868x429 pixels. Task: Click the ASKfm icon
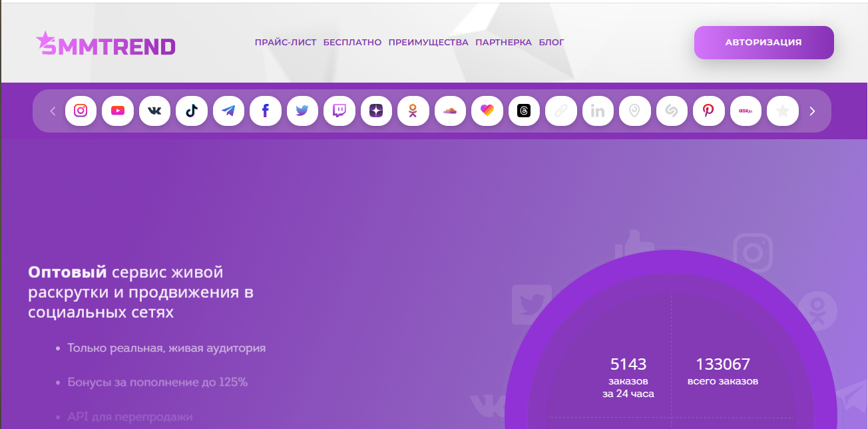coord(746,111)
